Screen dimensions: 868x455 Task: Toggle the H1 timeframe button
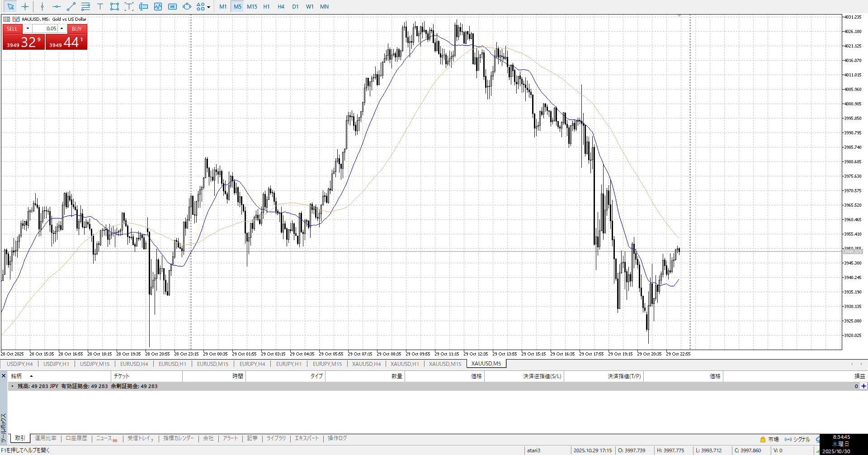pos(266,6)
